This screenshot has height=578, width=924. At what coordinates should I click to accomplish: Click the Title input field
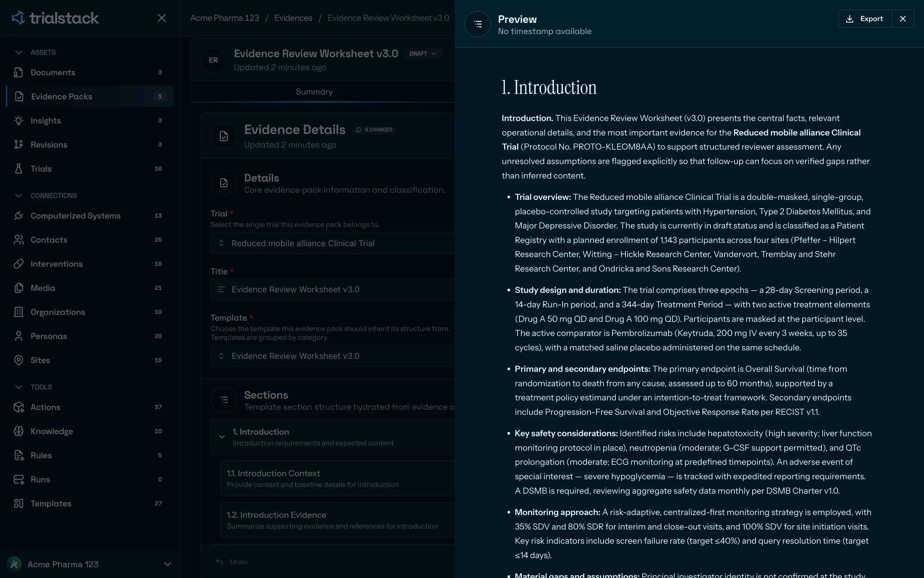pos(333,289)
